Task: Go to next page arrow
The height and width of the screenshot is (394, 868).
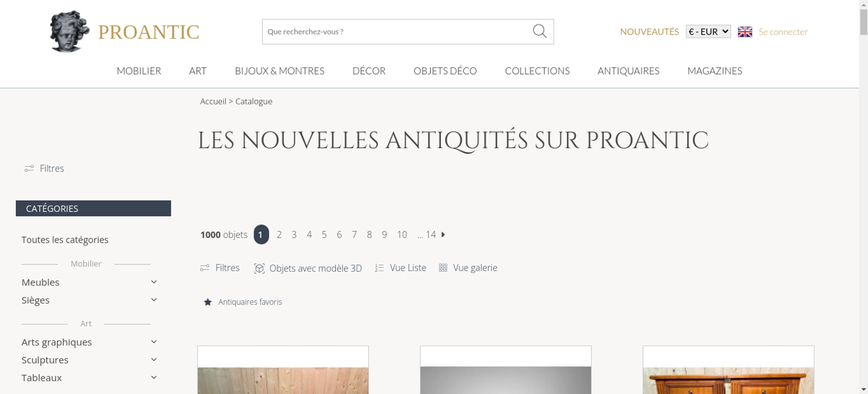Action: coord(443,235)
